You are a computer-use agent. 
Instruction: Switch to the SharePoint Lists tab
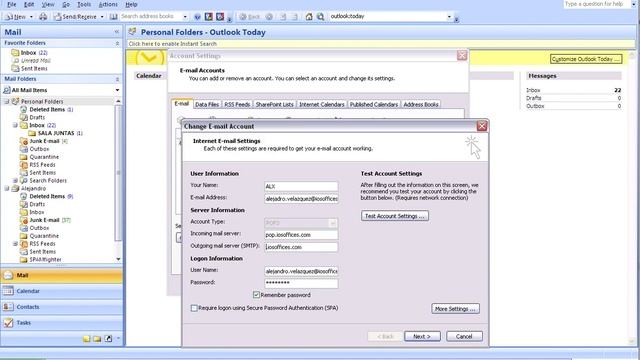tap(274, 104)
